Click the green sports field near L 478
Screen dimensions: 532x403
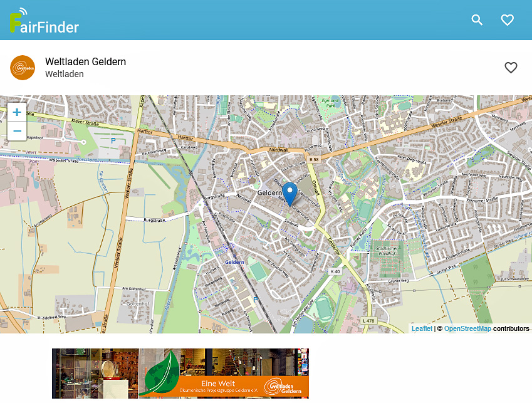pyautogui.click(x=323, y=308)
